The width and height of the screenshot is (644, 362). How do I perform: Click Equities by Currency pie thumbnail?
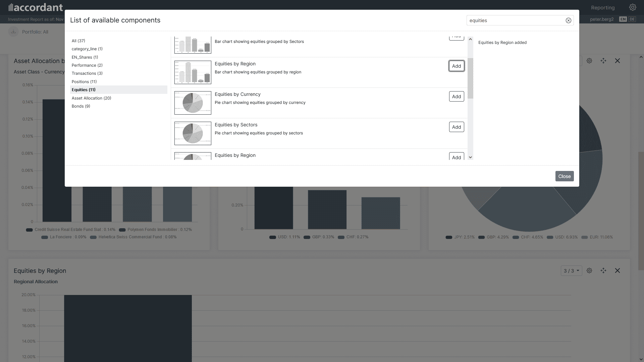193,103
